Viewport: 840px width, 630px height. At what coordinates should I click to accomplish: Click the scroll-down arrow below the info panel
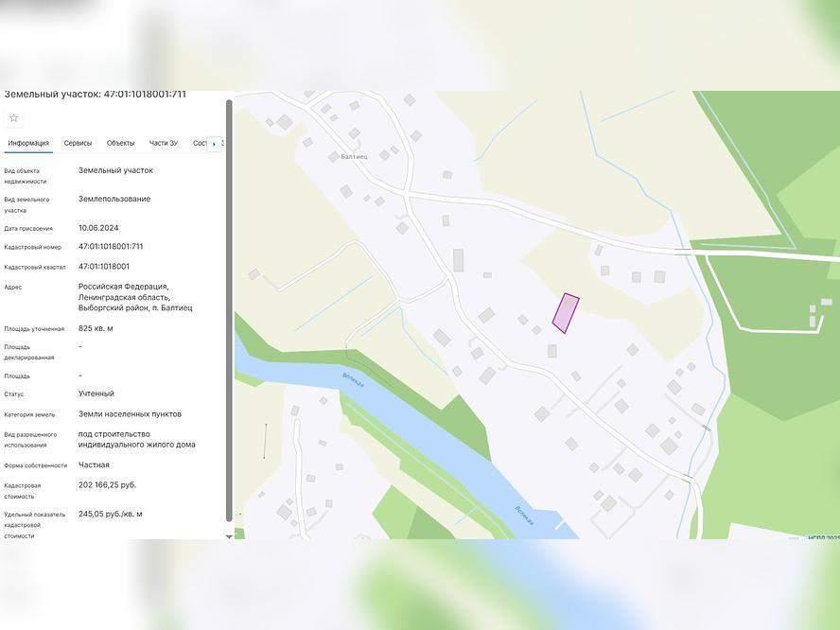(228, 535)
